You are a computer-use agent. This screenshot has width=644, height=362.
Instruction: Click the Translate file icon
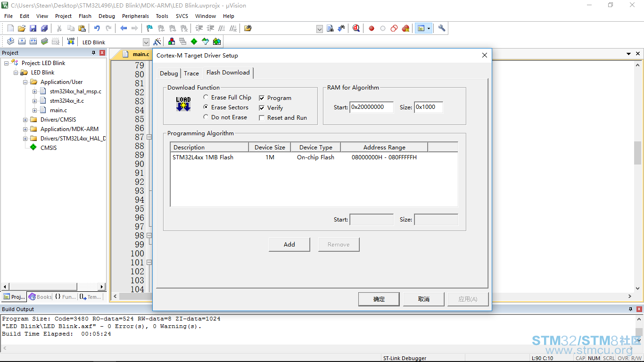10,41
